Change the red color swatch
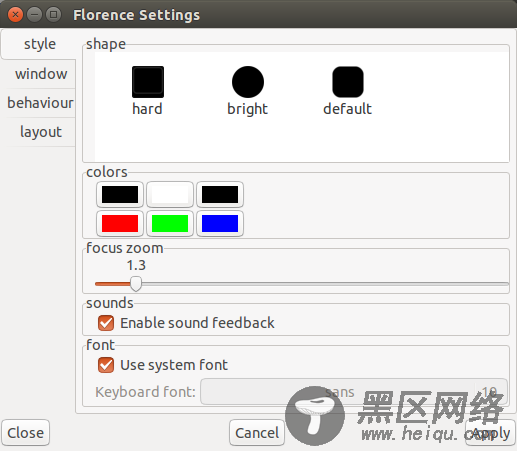This screenshot has height=451, width=517. coord(120,223)
